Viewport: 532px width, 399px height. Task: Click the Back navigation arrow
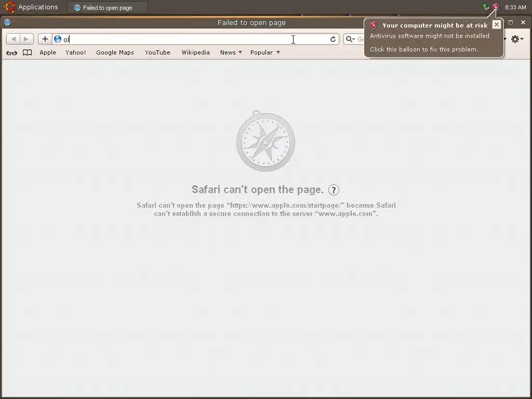click(13, 39)
